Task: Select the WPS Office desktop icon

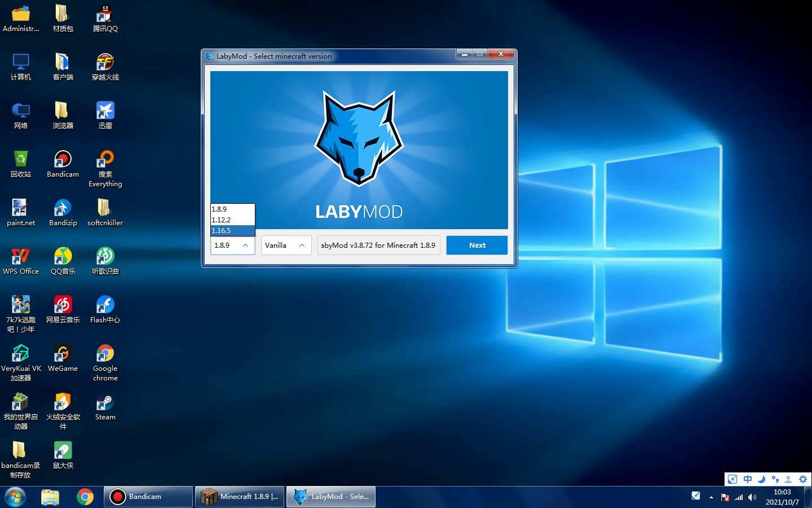Action: coord(21,261)
